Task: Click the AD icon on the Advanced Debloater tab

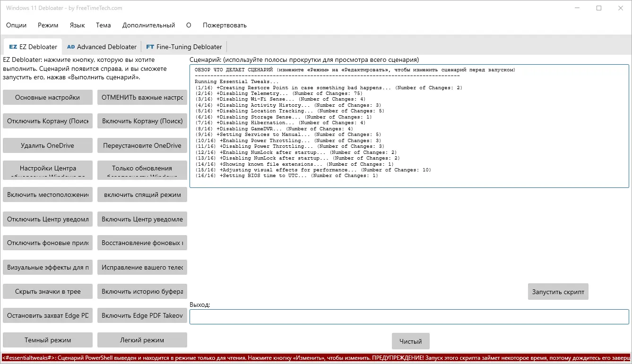Action: coord(71,46)
